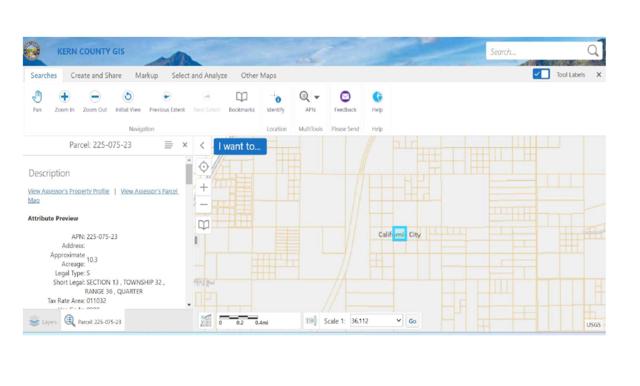Viewport: 640px width, 386px height.
Task: Open View Assessor's Property Profile link
Action: 69,191
